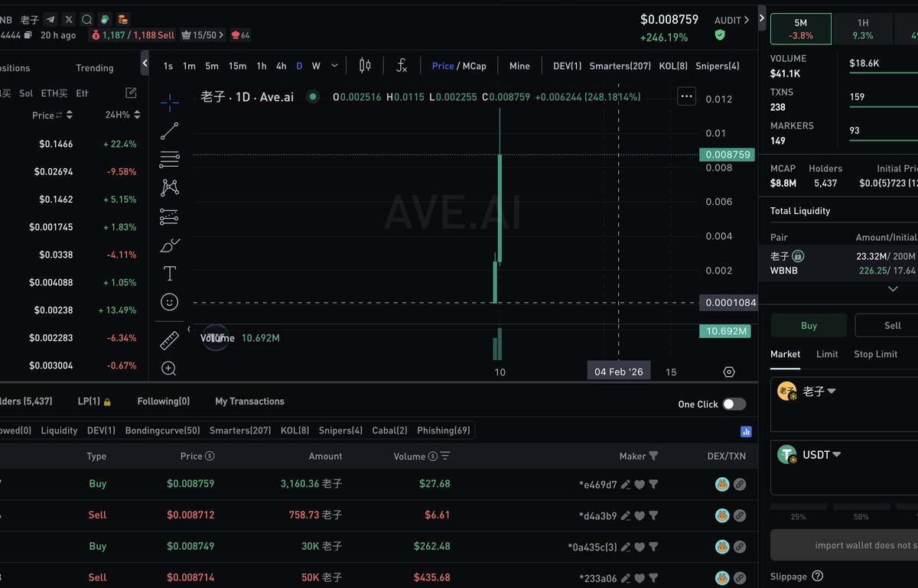Image resolution: width=918 pixels, height=588 pixels.
Task: Select the ruler measure tool
Action: 169,340
